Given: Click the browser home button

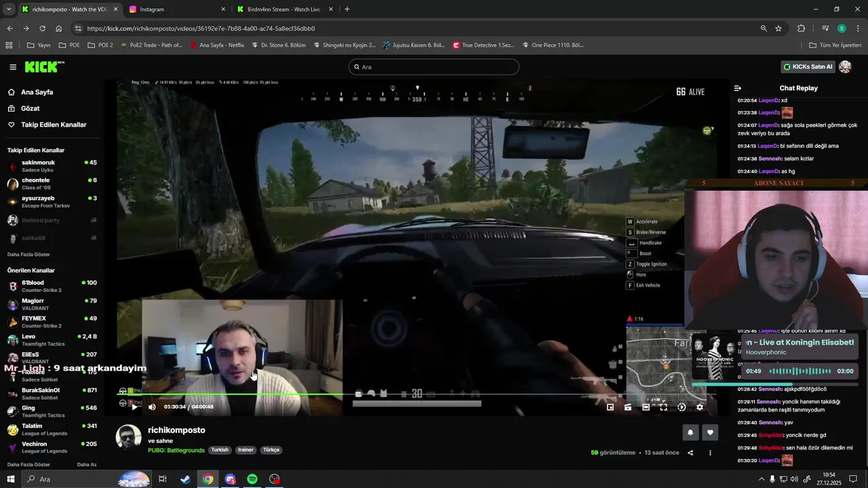Looking at the screenshot, I should [x=59, y=28].
